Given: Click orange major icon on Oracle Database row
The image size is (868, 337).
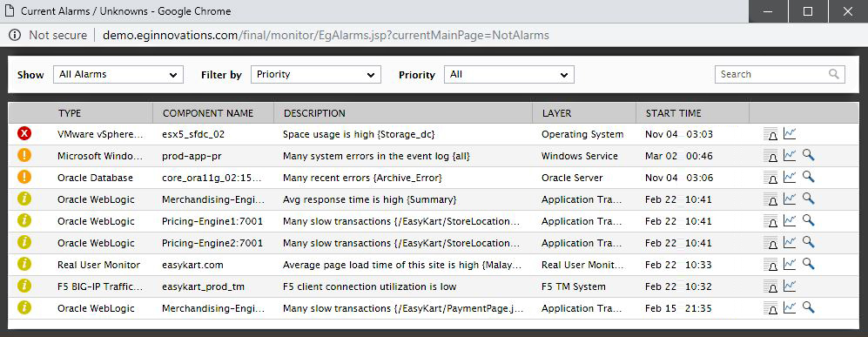Looking at the screenshot, I should pyautogui.click(x=24, y=177).
